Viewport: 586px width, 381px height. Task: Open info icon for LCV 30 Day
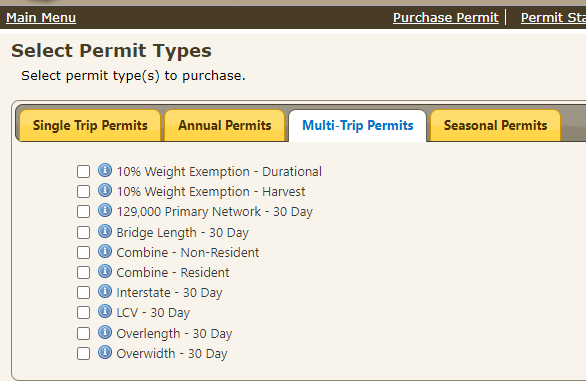pos(105,311)
